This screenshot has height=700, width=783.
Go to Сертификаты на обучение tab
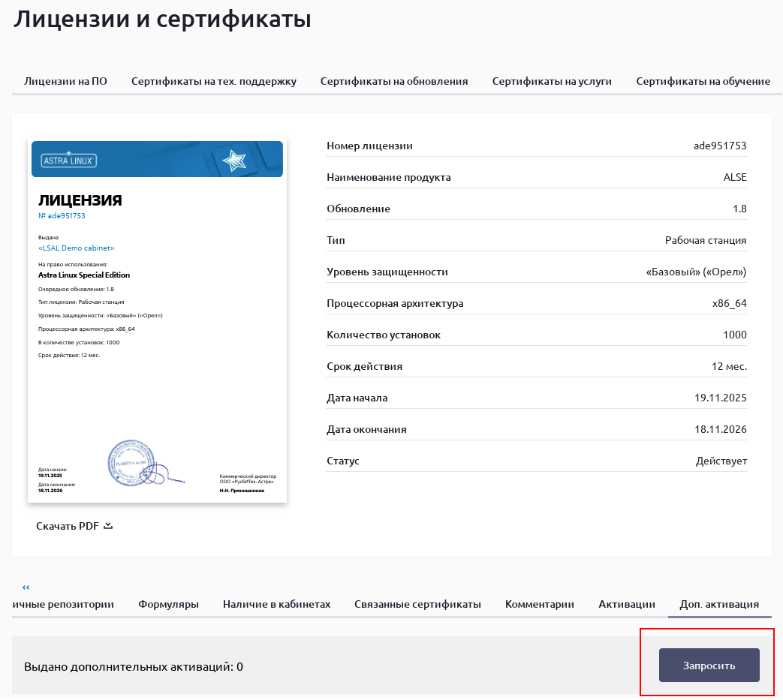pyautogui.click(x=703, y=81)
